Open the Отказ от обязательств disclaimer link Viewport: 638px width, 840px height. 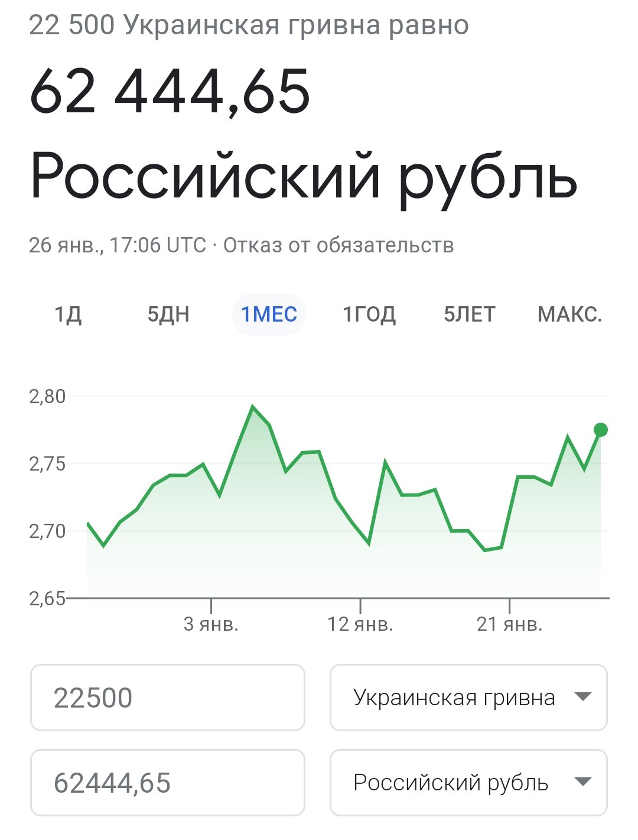tap(338, 245)
